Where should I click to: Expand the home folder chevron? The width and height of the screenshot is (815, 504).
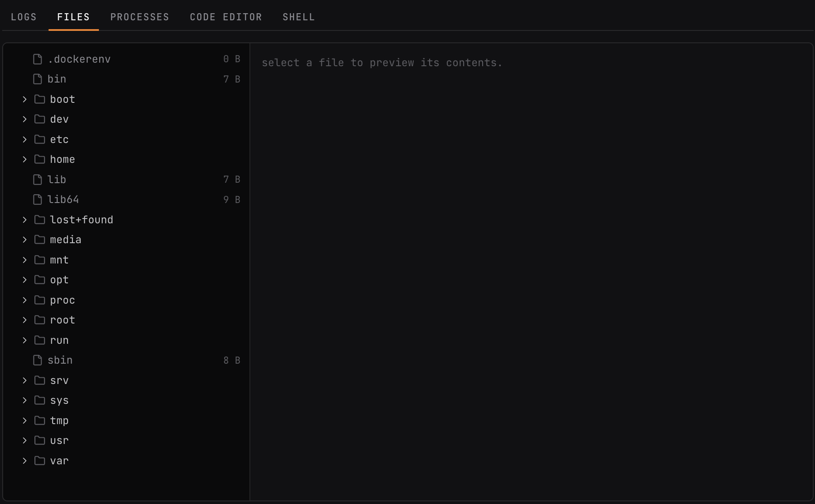pos(25,159)
